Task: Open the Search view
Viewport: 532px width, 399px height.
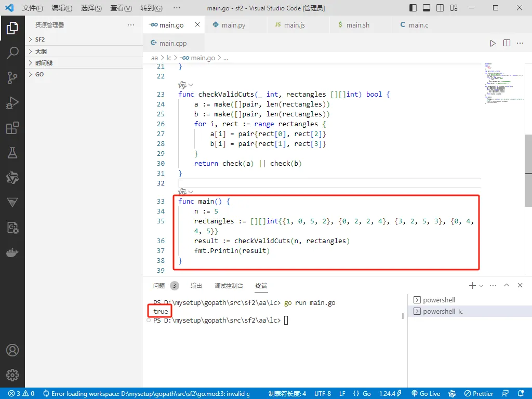Action: point(12,53)
